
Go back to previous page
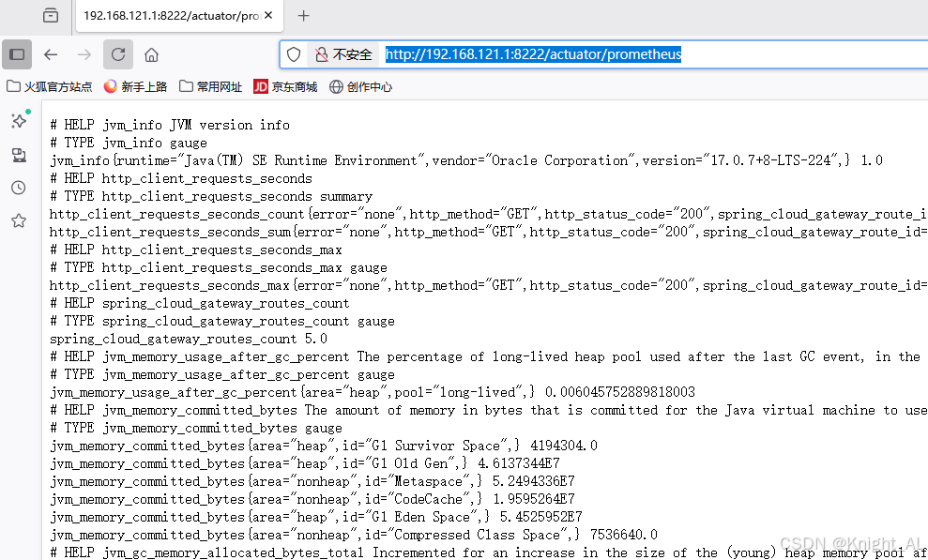(51, 55)
